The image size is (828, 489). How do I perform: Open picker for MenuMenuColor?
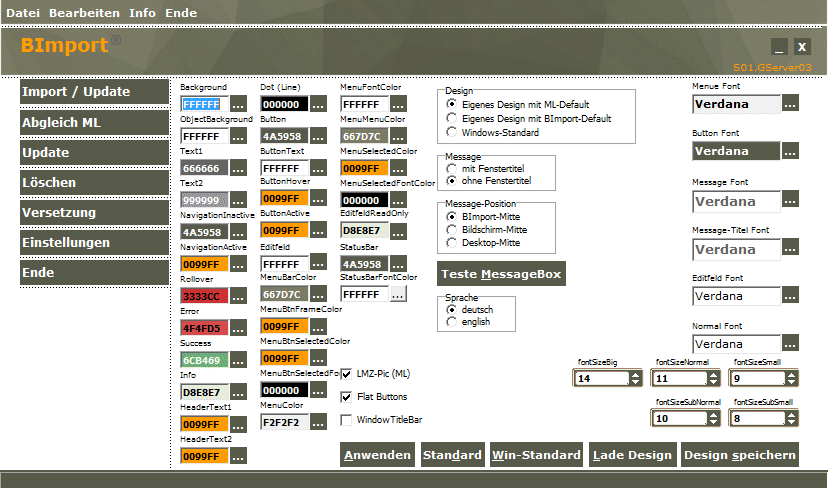coord(398,136)
